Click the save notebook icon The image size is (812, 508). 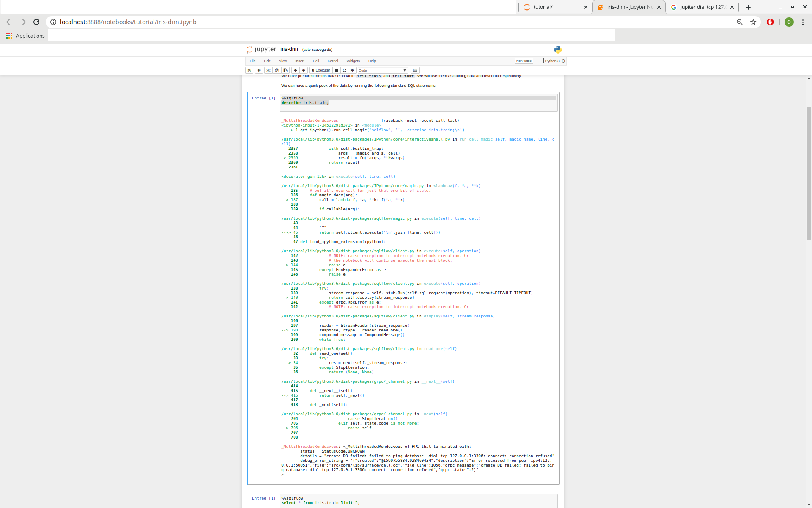pyautogui.click(x=250, y=70)
